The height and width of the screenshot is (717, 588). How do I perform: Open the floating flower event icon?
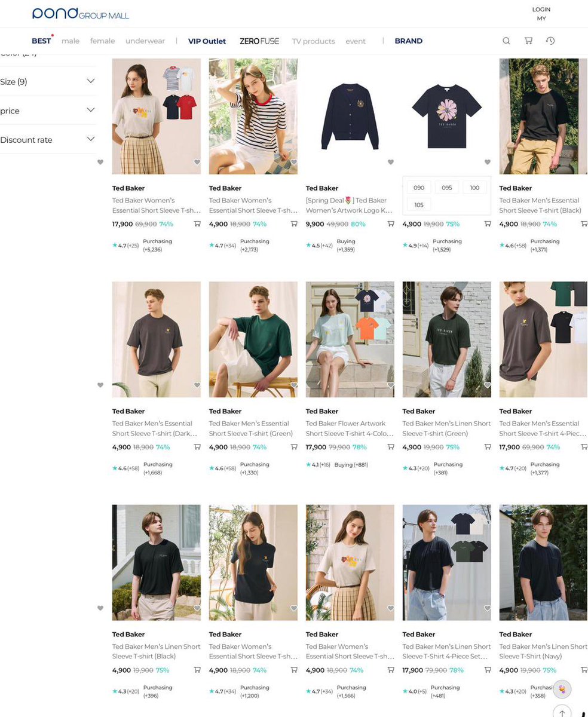(562, 689)
